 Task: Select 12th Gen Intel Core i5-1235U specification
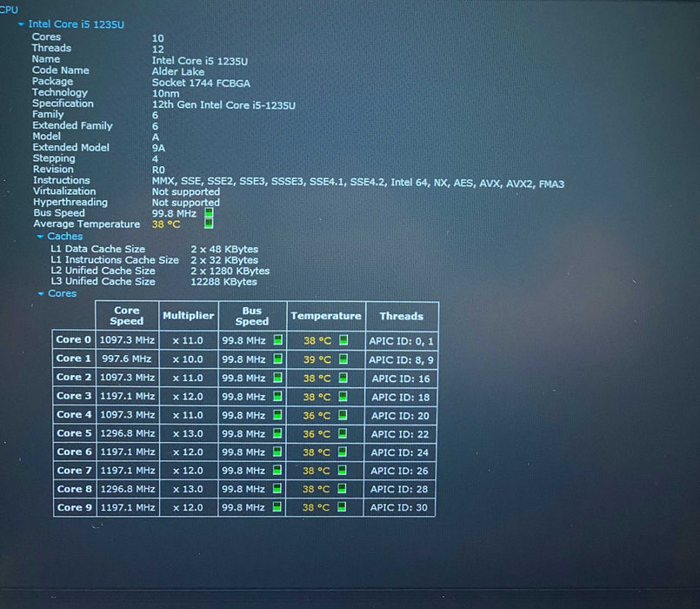223,105
